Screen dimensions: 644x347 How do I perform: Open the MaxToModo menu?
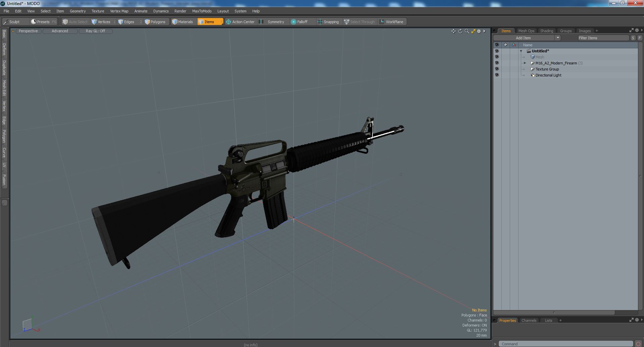pyautogui.click(x=202, y=11)
